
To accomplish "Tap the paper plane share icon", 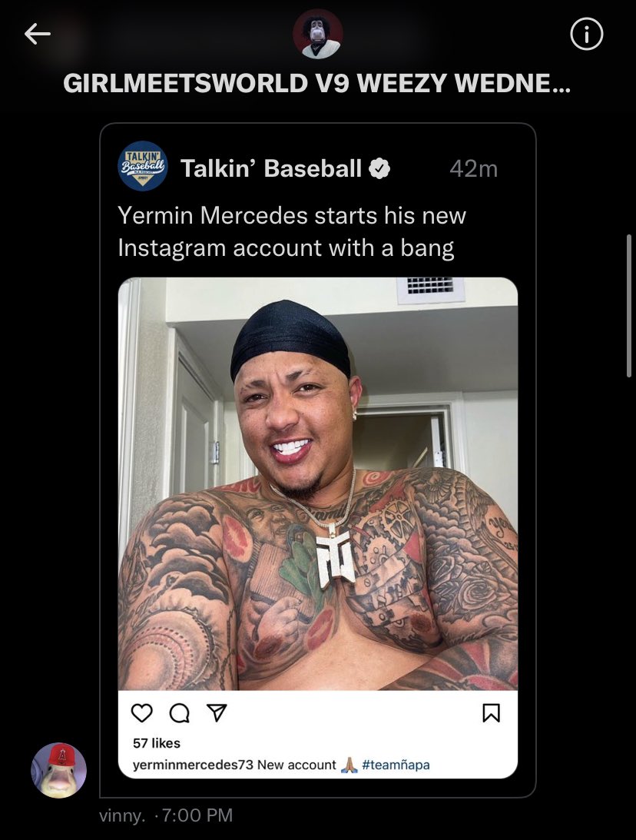I will [217, 712].
